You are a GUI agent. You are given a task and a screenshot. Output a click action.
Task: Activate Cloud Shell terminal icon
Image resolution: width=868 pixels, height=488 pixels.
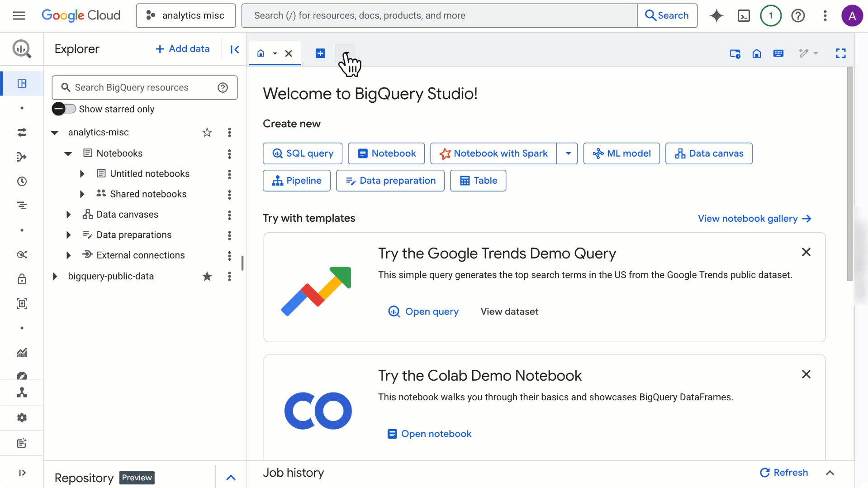pos(744,16)
